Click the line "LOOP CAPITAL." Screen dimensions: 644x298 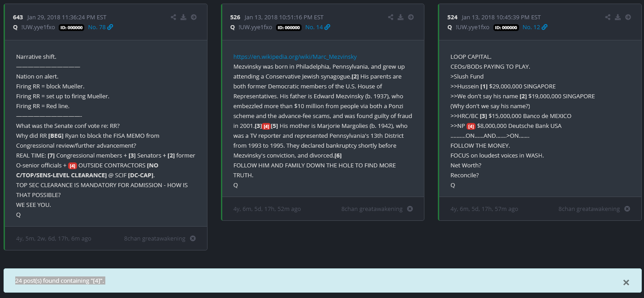[471, 57]
